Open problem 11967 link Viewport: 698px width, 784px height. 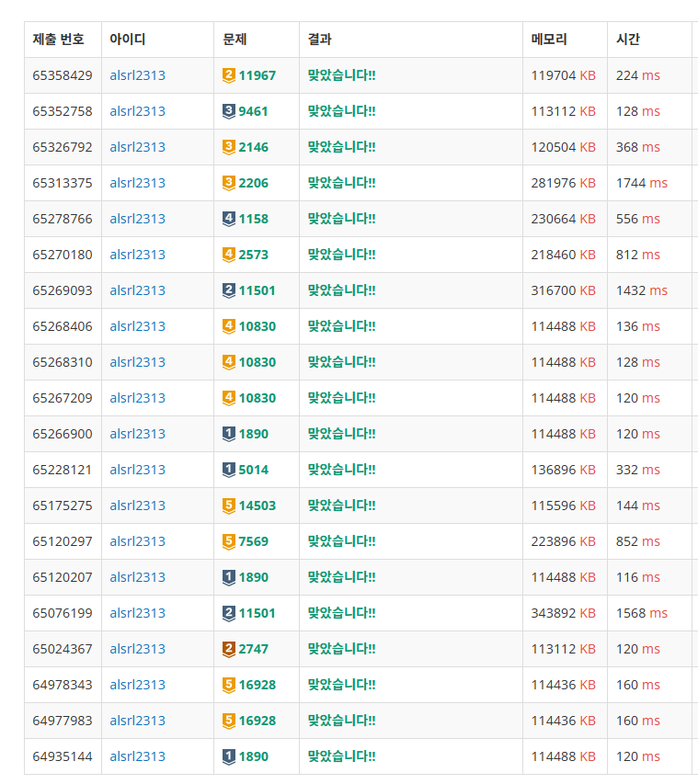click(257, 75)
